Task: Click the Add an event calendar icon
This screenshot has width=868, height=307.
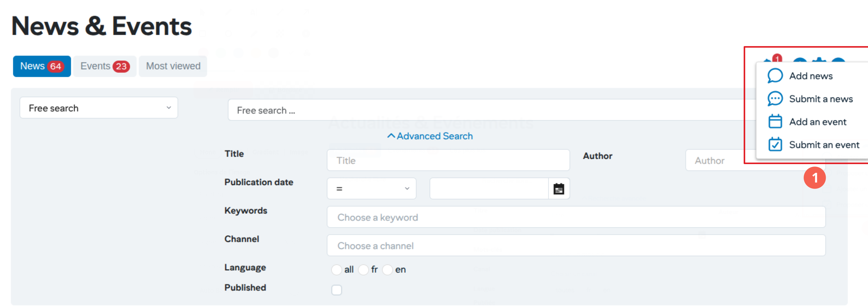Action: [775, 122]
